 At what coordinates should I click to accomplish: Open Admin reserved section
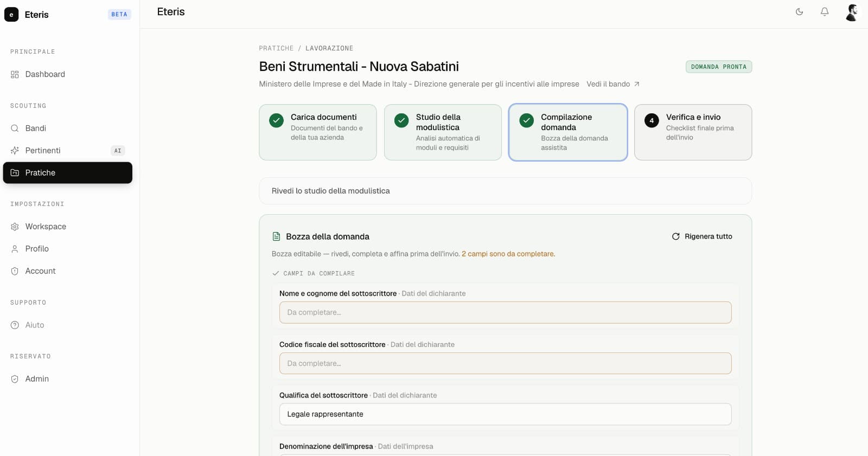tap(68, 379)
